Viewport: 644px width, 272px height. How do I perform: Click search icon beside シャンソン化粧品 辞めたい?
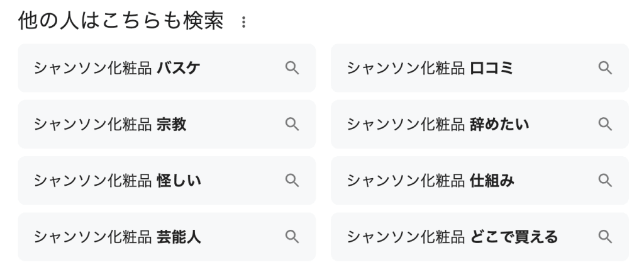(x=605, y=124)
